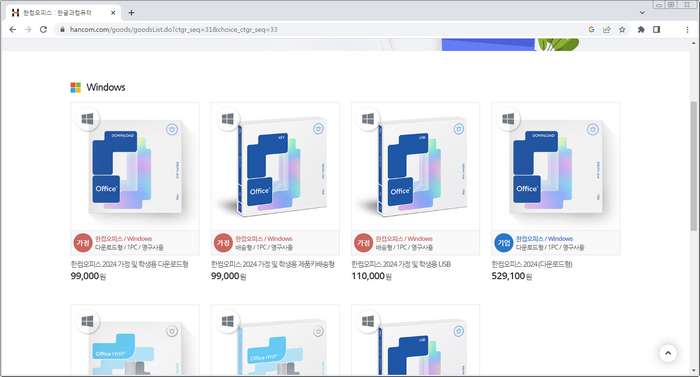Image resolution: width=700 pixels, height=377 pixels.
Task: Open the Google translate icon
Action: [x=591, y=29]
